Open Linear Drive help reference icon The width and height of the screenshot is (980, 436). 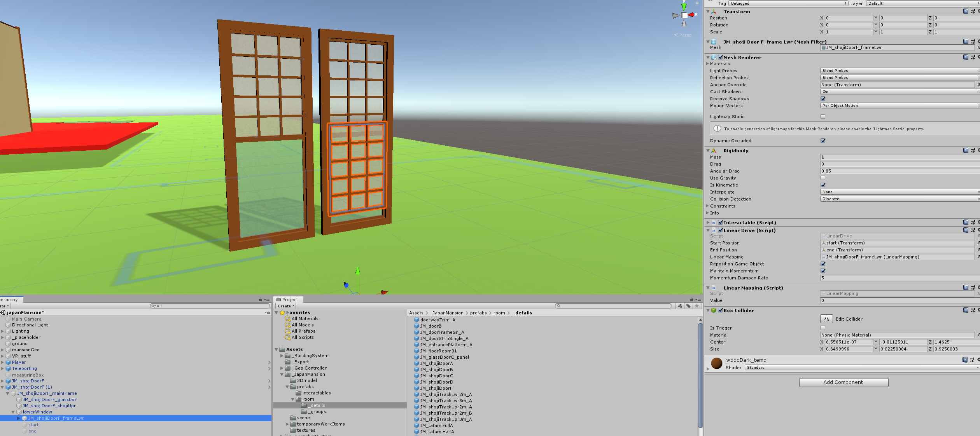966,230
